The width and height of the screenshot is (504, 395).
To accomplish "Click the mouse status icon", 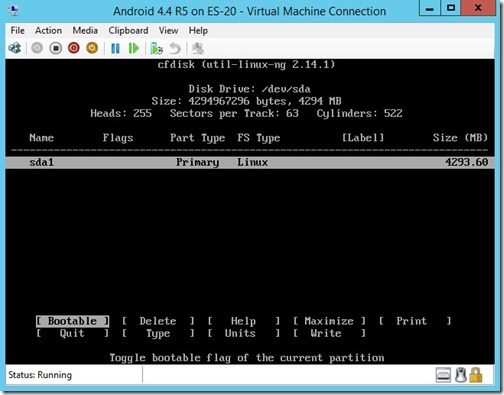I will click(x=461, y=375).
